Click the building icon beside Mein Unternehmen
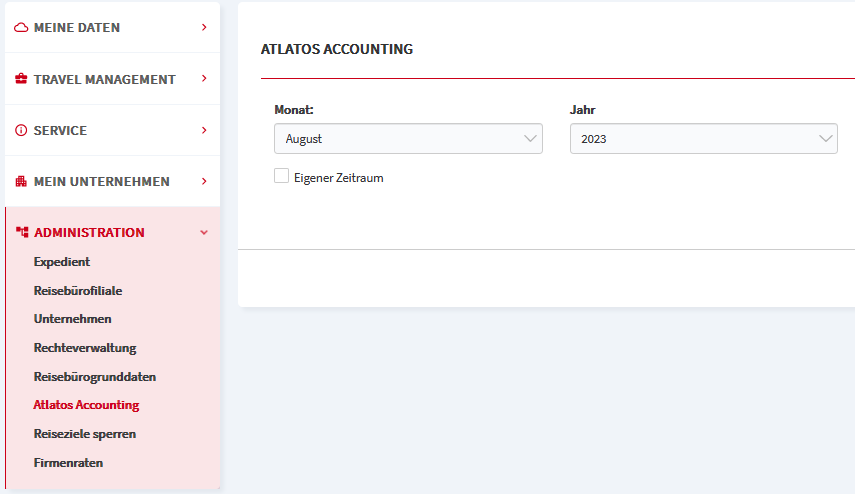Viewport: 855px width, 494px height. coord(21,182)
